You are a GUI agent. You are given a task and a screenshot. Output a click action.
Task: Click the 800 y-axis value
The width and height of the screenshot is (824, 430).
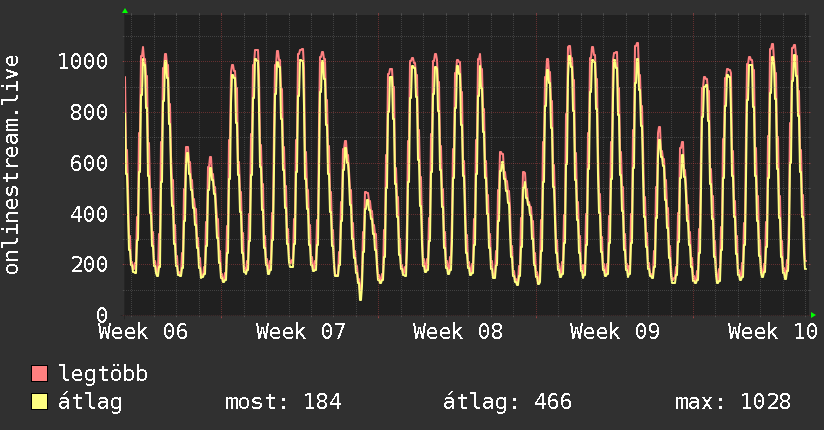(x=89, y=112)
